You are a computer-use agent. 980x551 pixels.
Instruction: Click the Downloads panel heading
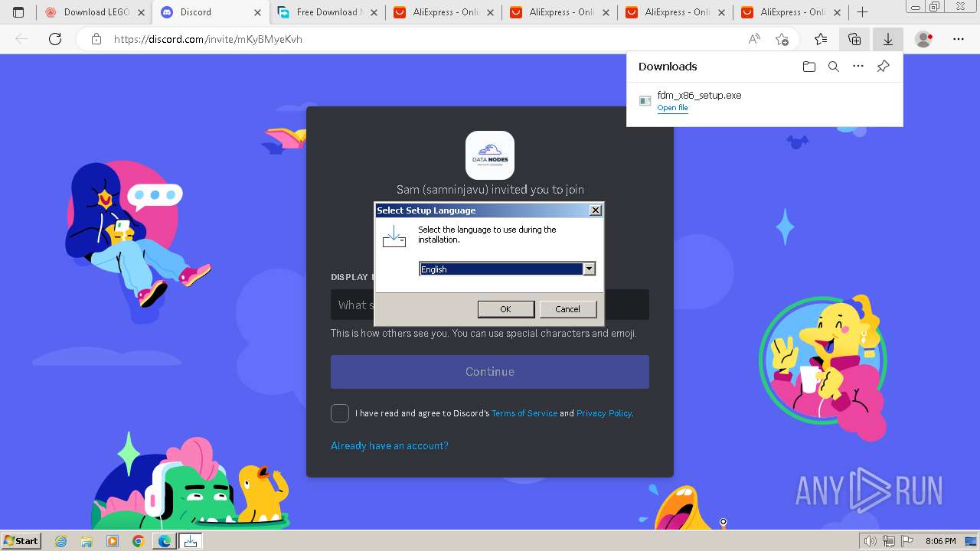[668, 67]
